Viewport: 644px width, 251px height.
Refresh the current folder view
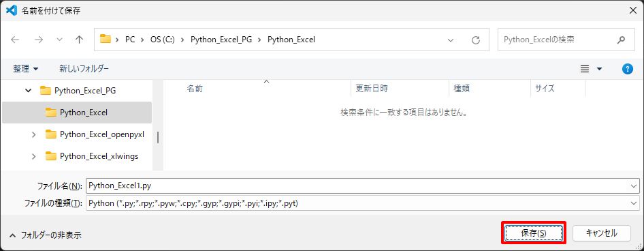pos(476,40)
